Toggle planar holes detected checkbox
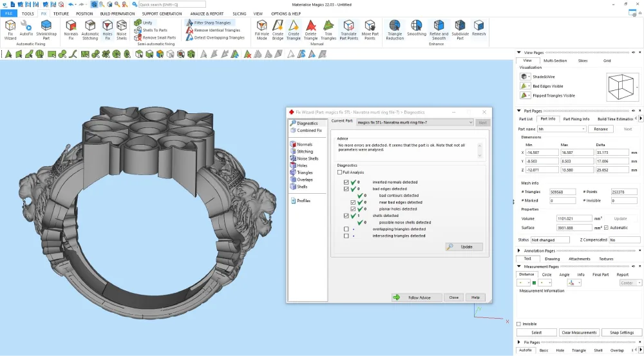The image size is (644, 356). point(353,209)
